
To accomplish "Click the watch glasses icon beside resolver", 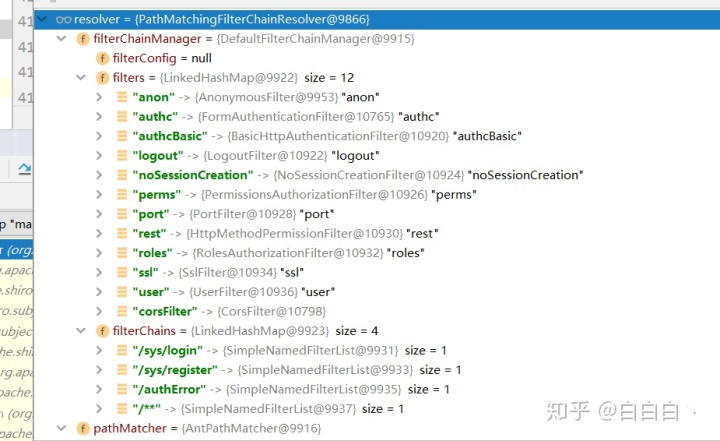I will click(x=63, y=19).
